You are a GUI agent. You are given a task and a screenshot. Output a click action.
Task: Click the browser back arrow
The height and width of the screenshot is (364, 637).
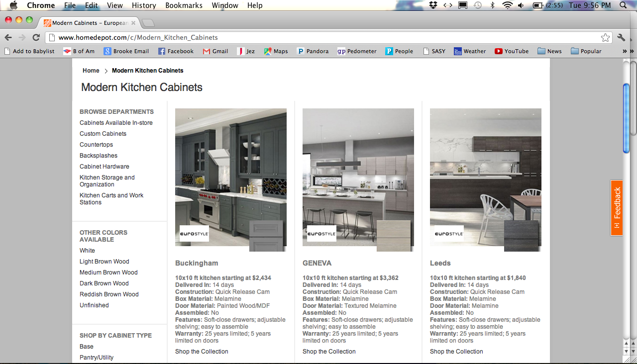tap(8, 38)
